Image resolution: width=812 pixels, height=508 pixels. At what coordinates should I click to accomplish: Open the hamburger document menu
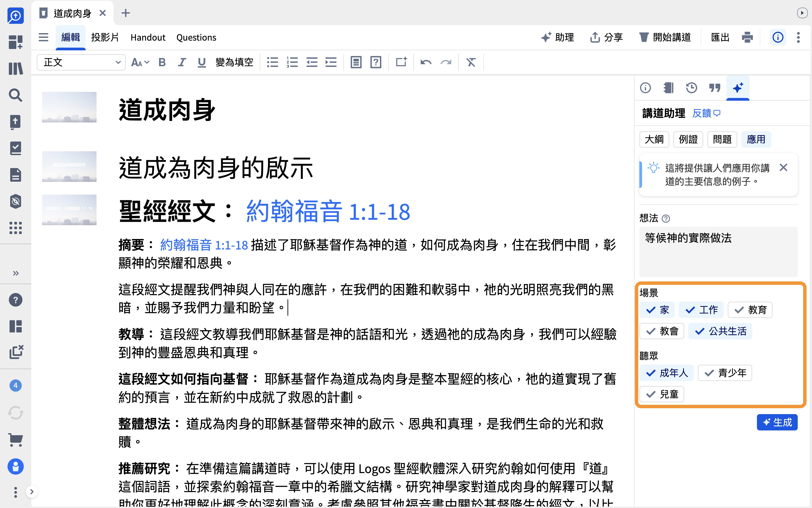point(43,37)
